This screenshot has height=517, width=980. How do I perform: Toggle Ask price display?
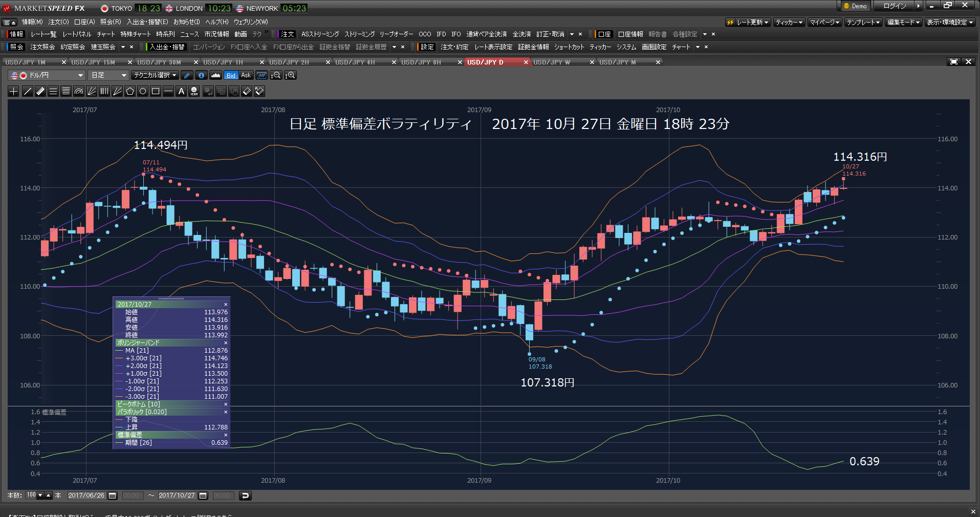(x=246, y=75)
